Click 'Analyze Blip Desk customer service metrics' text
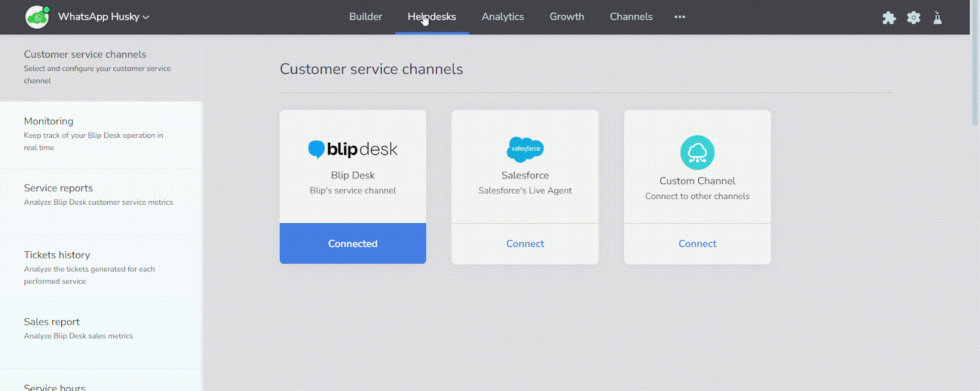 coord(99,202)
